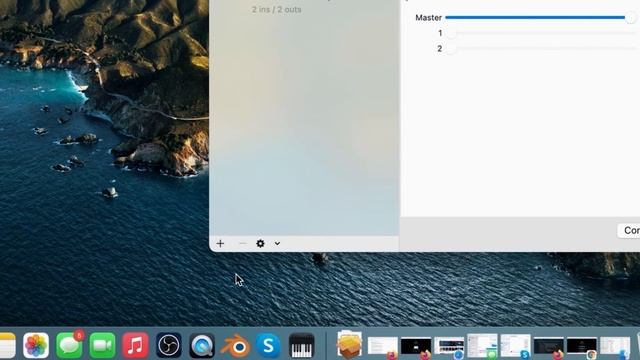Open QuickTime Player from the dock
Screen dimensions: 640x360
(202, 346)
